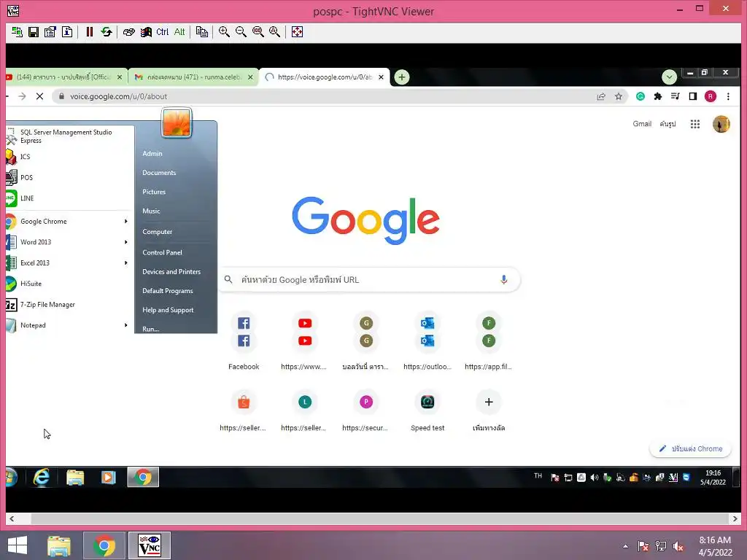747x560 pixels.
Task: Toggle full screen mode icon in TightVNC
Action: click(x=298, y=32)
